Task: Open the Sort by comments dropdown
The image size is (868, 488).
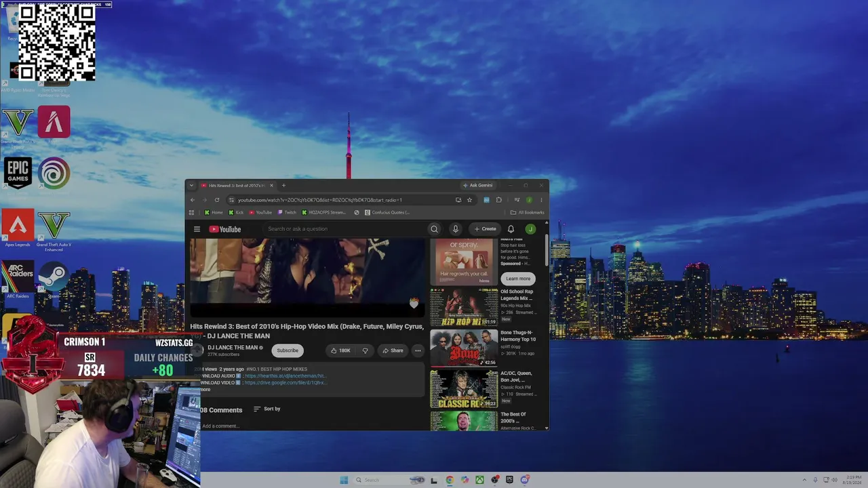Action: tap(267, 409)
